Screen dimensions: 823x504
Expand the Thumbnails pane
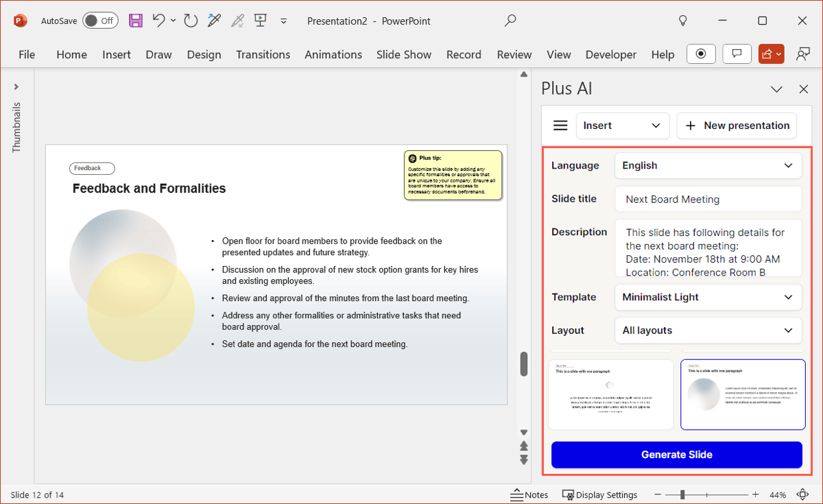pyautogui.click(x=16, y=87)
